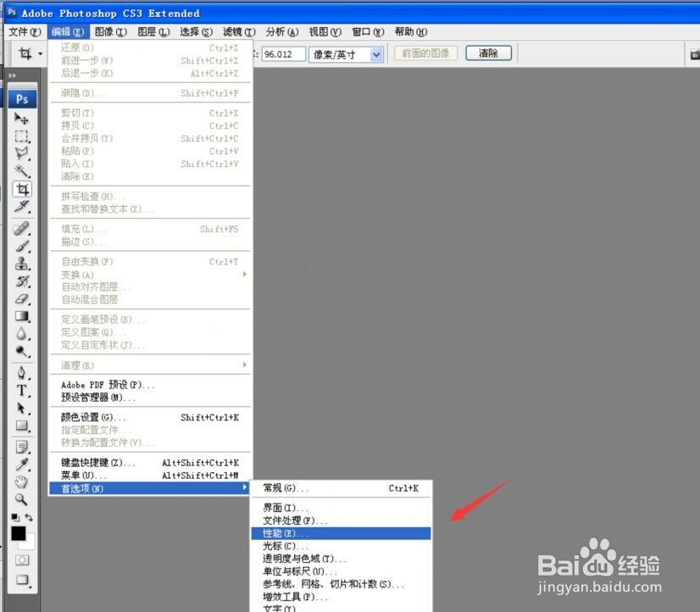Select the Healing Brush tool
The height and width of the screenshot is (612, 700).
pyautogui.click(x=21, y=229)
